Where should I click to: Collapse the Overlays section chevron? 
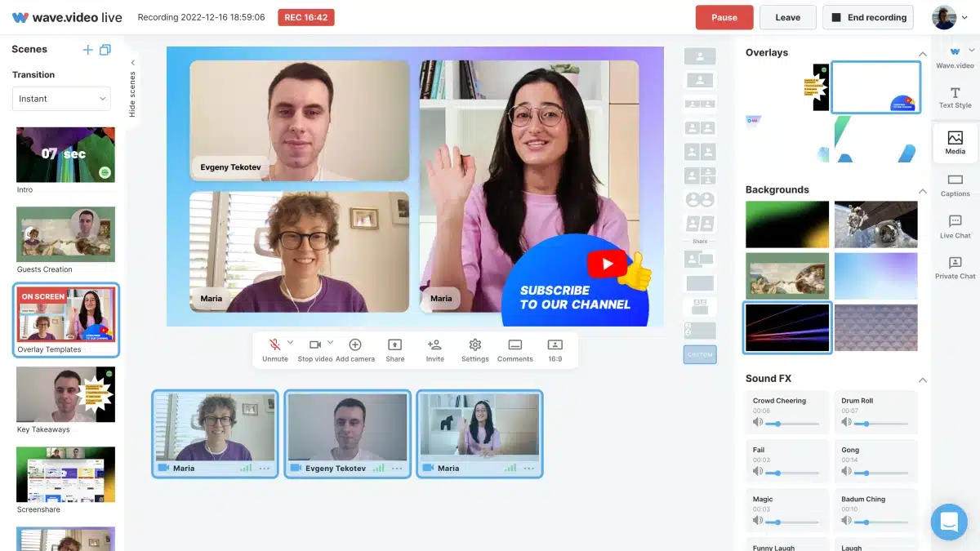point(922,51)
